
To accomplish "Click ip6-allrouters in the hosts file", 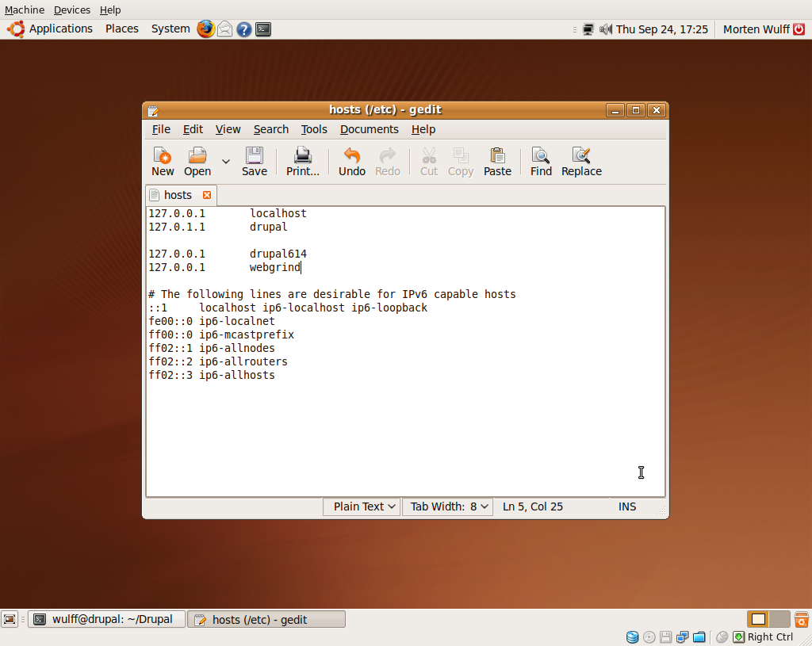I will coord(243,361).
